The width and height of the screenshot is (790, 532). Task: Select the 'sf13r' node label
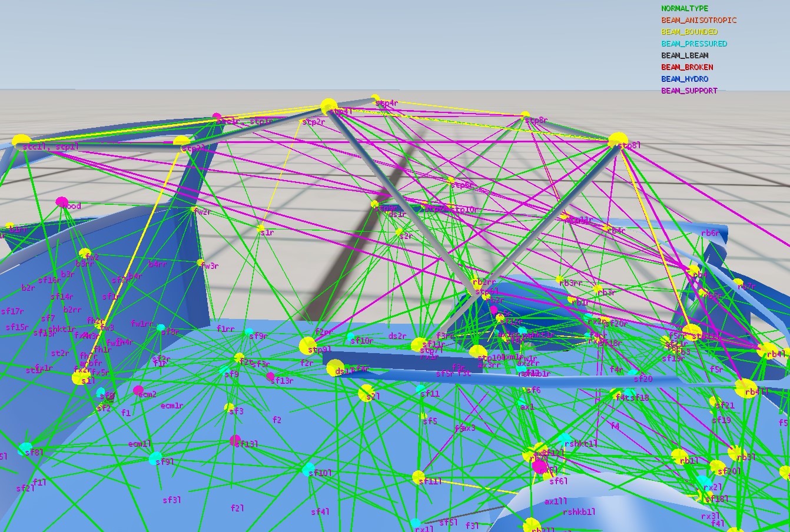(x=281, y=381)
